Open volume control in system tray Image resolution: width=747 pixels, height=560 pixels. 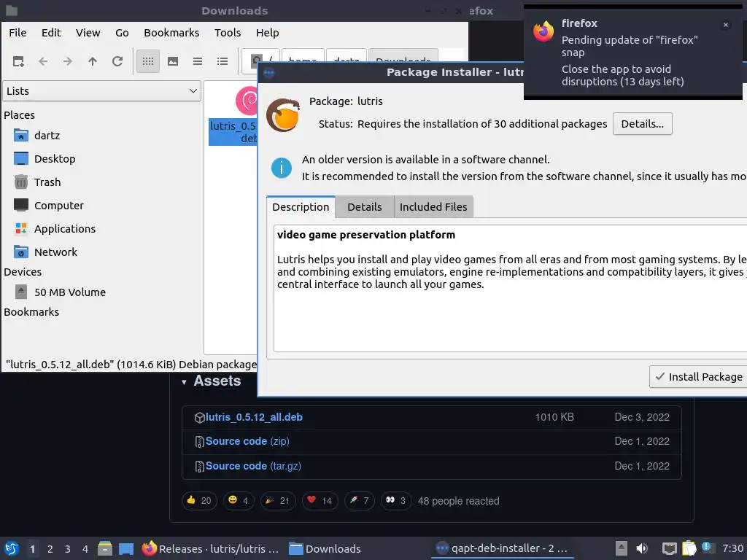(642, 548)
